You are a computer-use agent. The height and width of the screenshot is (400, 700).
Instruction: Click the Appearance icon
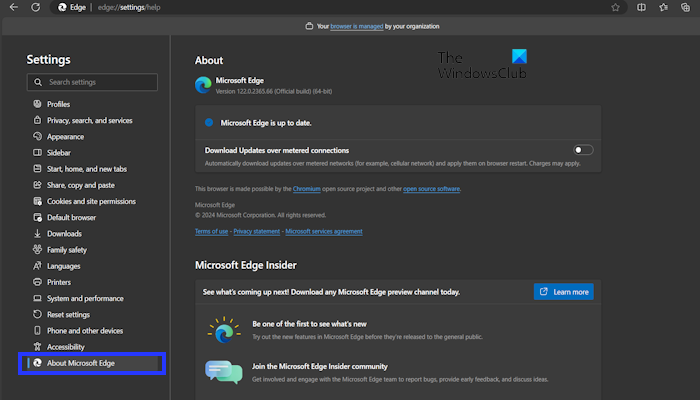tap(38, 136)
